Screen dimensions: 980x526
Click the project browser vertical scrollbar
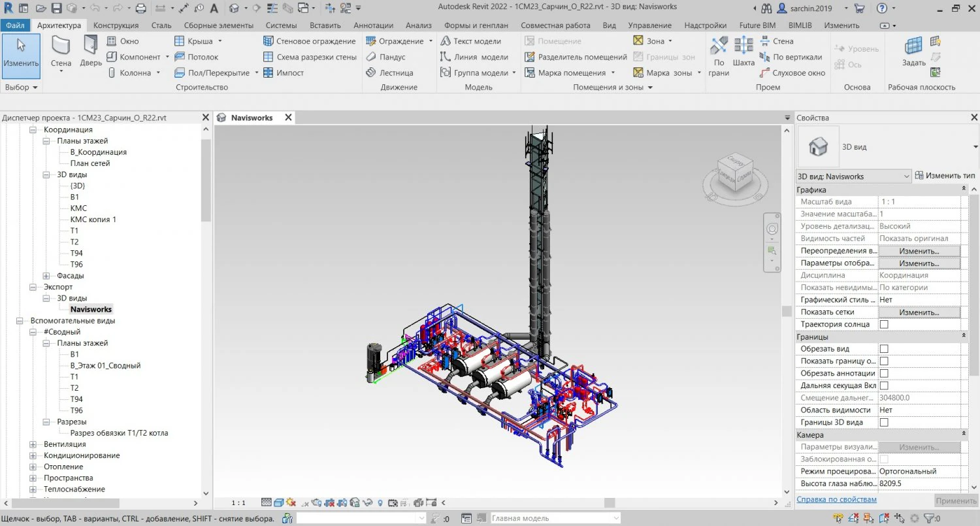[206, 182]
